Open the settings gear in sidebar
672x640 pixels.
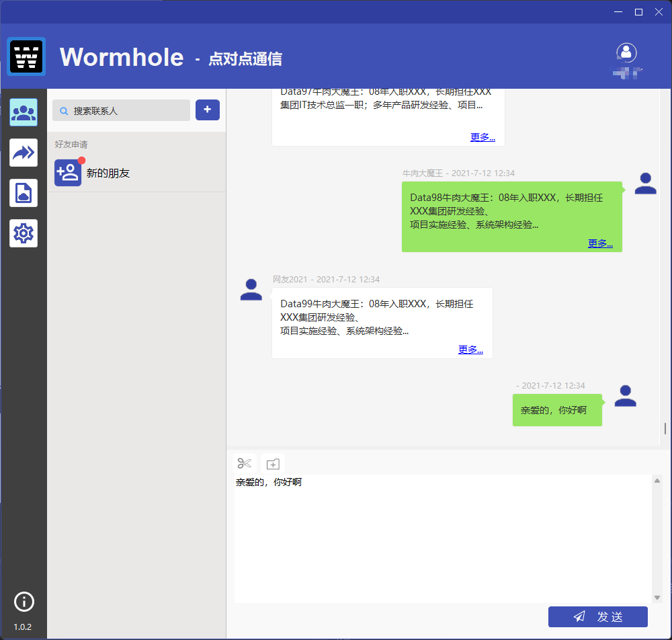coord(24,233)
